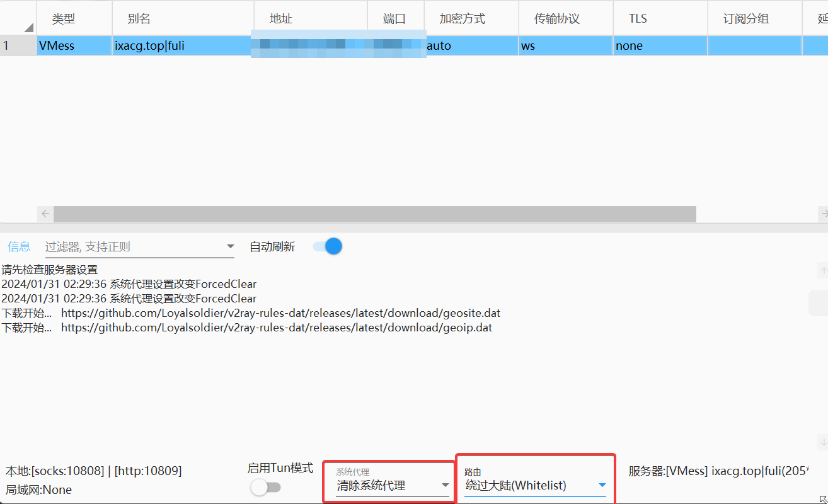Screen dimensions: 828x504
Task: Open the log filter dropdown arrow
Action: coord(230,246)
